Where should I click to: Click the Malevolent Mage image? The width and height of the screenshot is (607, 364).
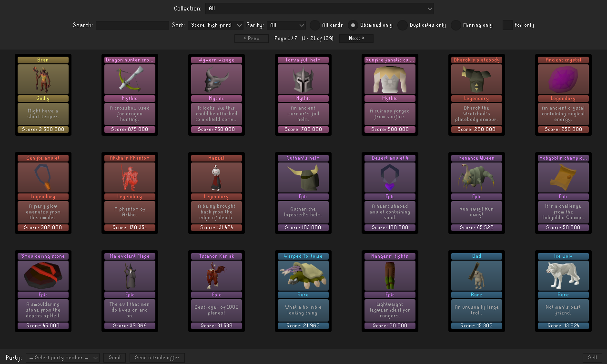coord(130,275)
